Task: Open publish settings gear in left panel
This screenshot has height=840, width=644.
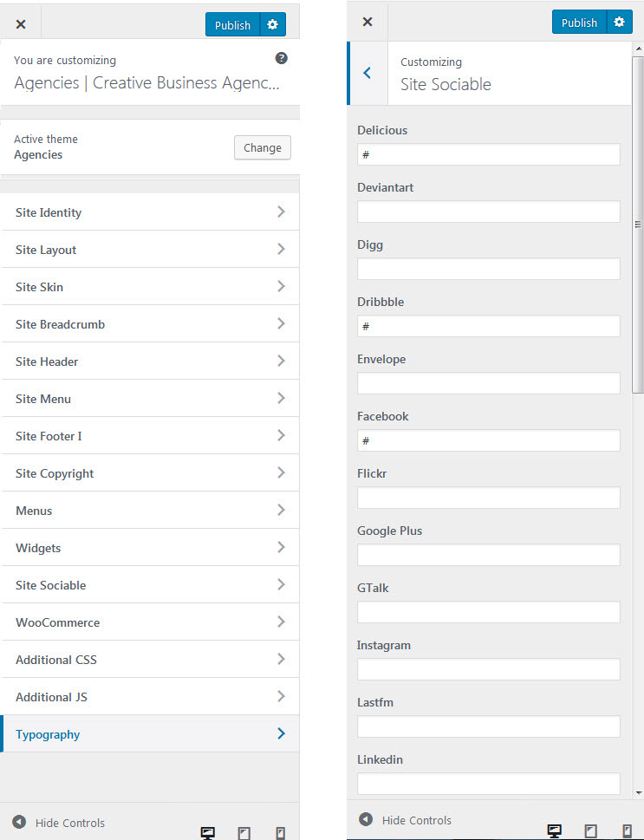Action: pyautogui.click(x=273, y=24)
